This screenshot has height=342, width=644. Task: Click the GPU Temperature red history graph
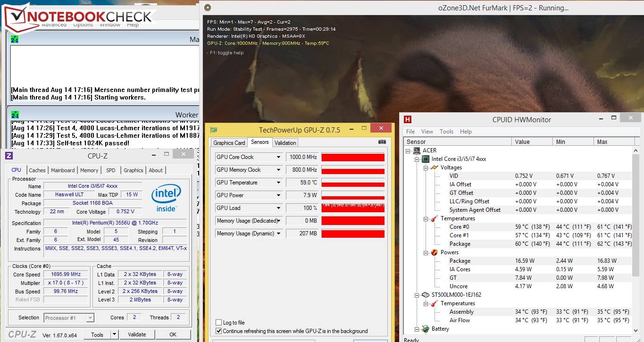click(x=353, y=183)
